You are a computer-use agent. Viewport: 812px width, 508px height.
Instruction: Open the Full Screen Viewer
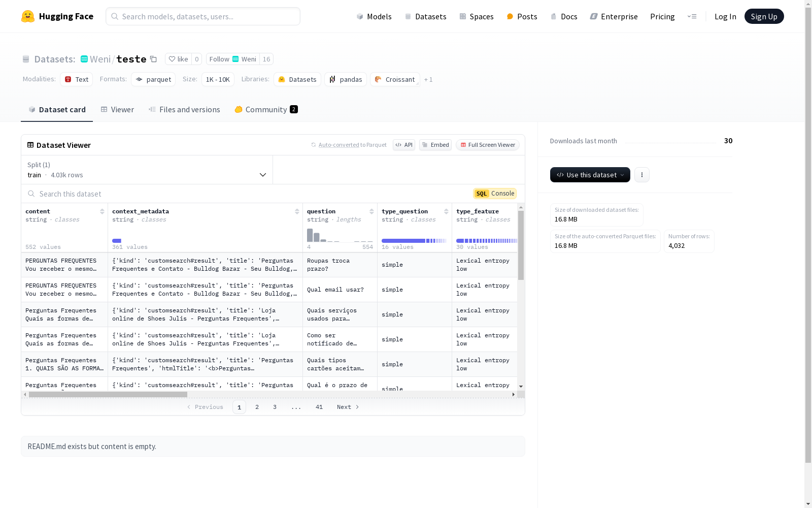coord(488,145)
